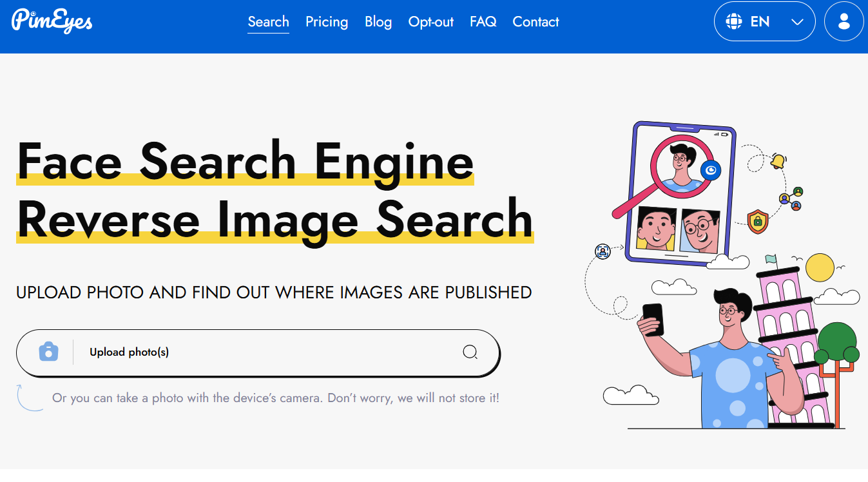Click the globe language icon
This screenshot has height=482, width=868.
[x=733, y=22]
